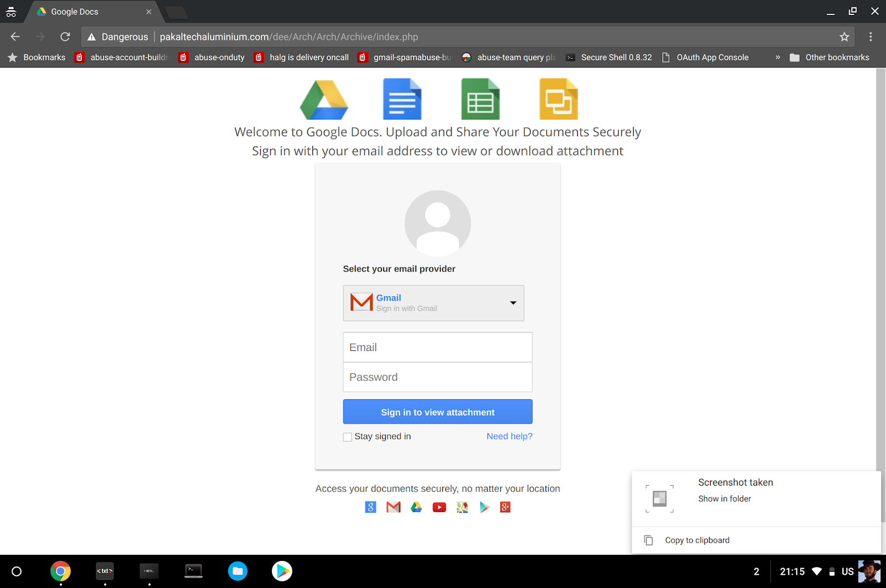Click the Google search footer icon

click(370, 507)
